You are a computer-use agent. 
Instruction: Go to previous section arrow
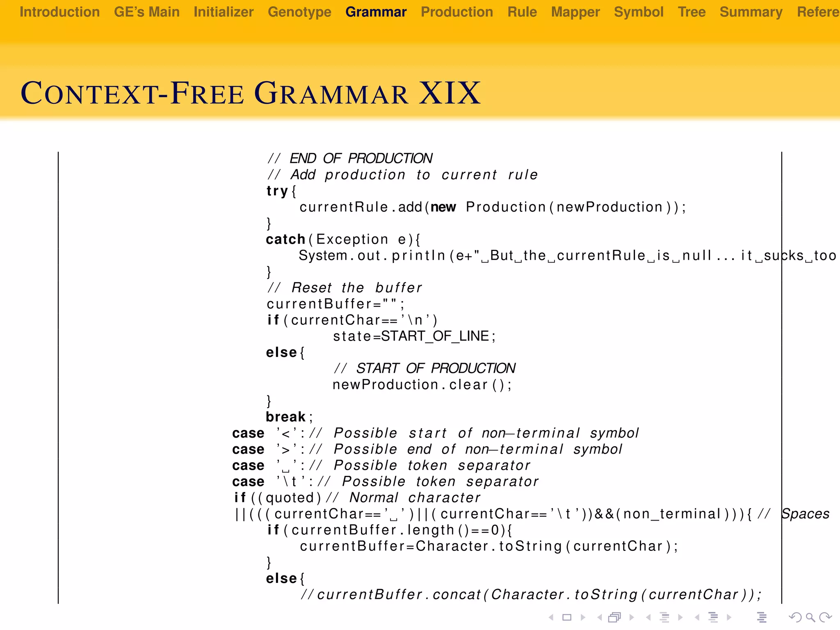[697, 617]
